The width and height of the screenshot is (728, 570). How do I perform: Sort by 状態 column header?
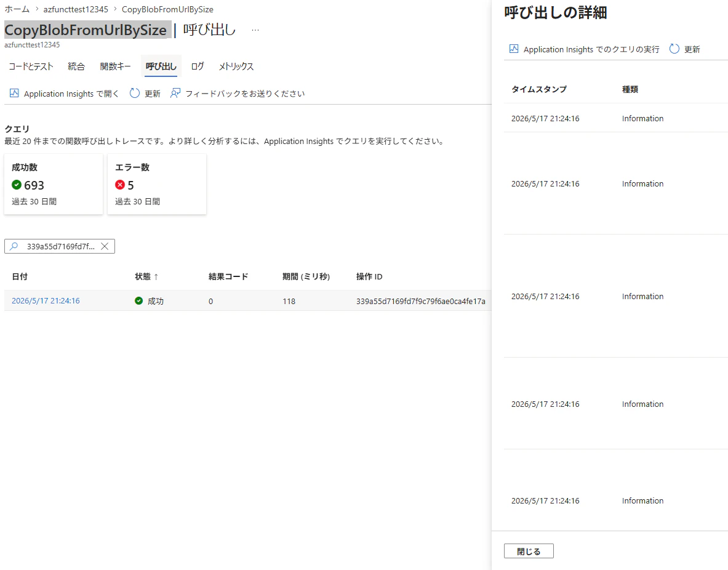click(x=146, y=277)
